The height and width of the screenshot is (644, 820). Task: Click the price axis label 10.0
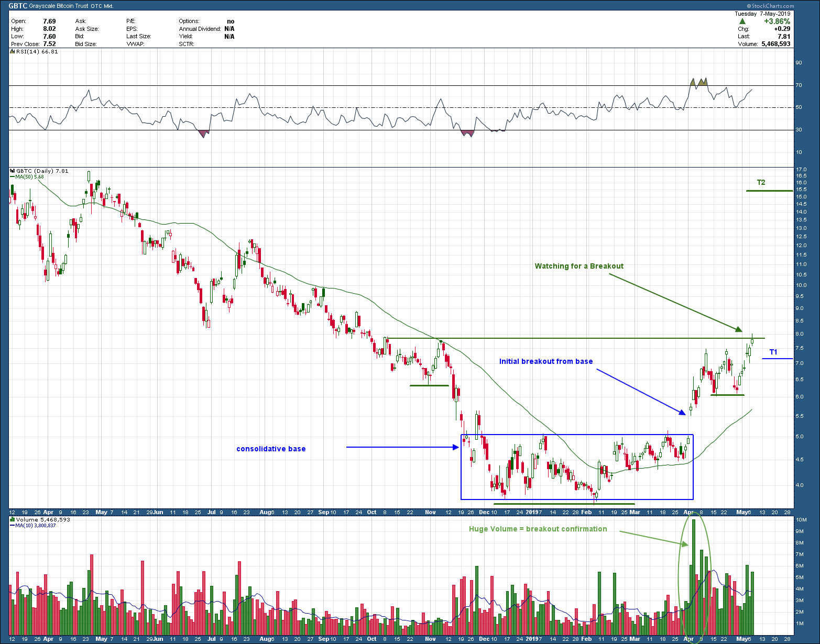click(801, 285)
